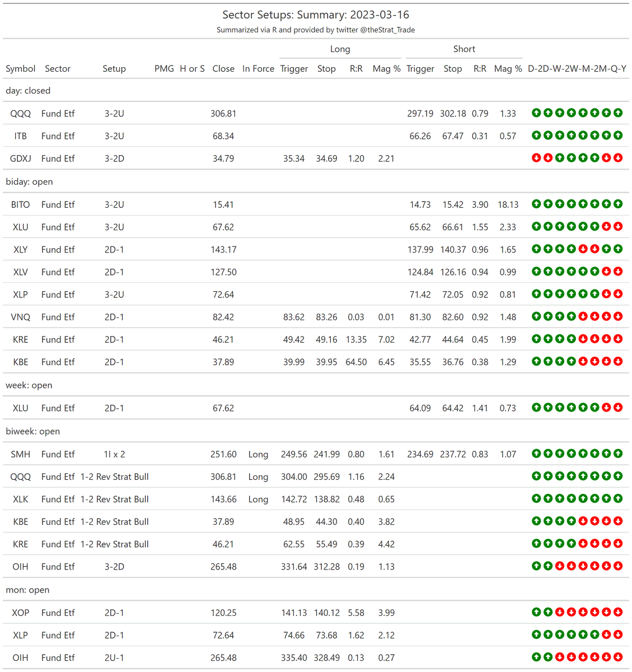Click the green D arrow in OIH 2U-1 row
This screenshot has width=632, height=672.
pos(536,657)
